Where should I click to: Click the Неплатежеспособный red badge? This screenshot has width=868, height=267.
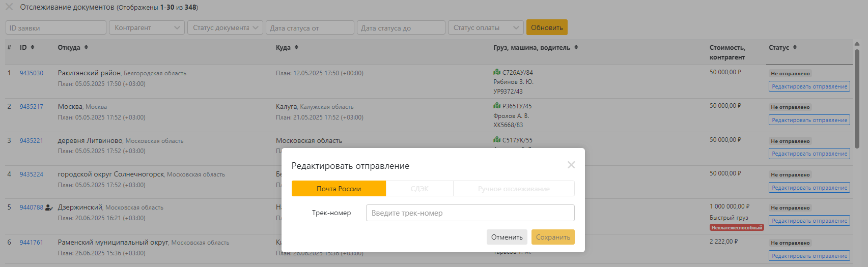coord(737,228)
